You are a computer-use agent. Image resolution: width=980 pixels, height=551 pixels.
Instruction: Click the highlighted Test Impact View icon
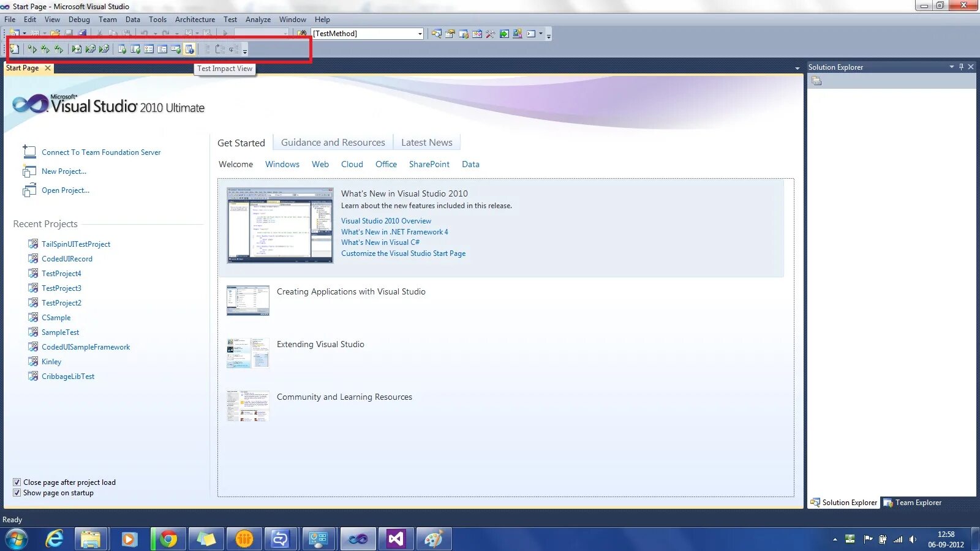coord(189,49)
